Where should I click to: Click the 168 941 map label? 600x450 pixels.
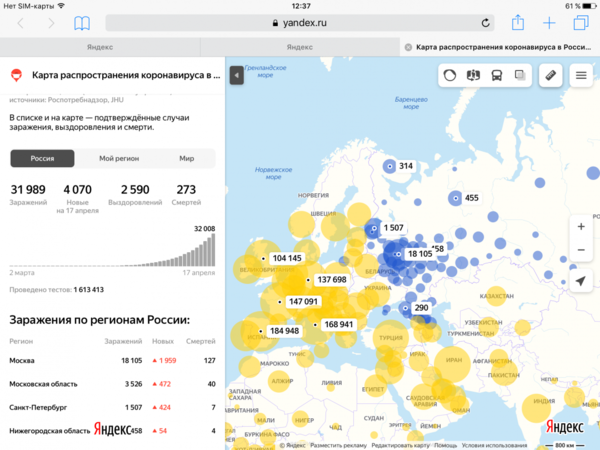[339, 324]
